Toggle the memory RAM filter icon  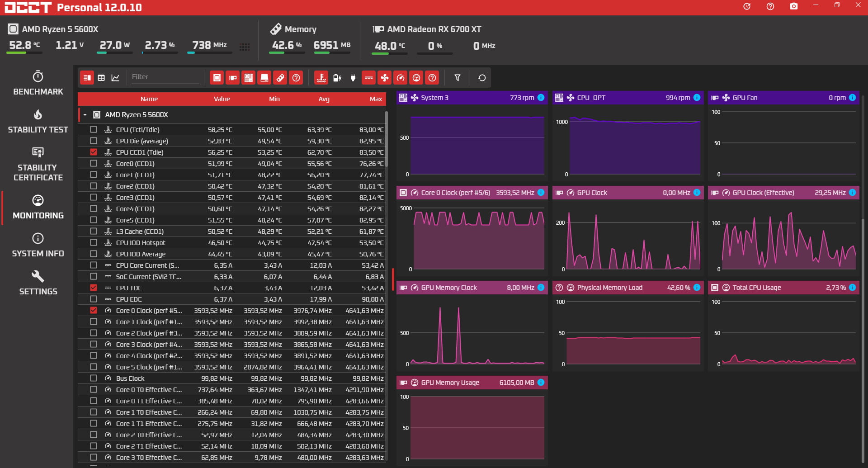coord(280,78)
